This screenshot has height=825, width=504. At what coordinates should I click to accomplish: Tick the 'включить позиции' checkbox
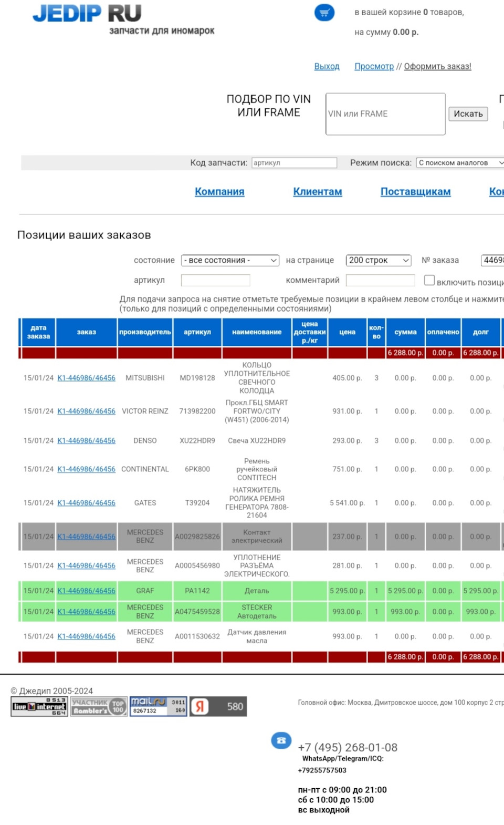pos(429,281)
